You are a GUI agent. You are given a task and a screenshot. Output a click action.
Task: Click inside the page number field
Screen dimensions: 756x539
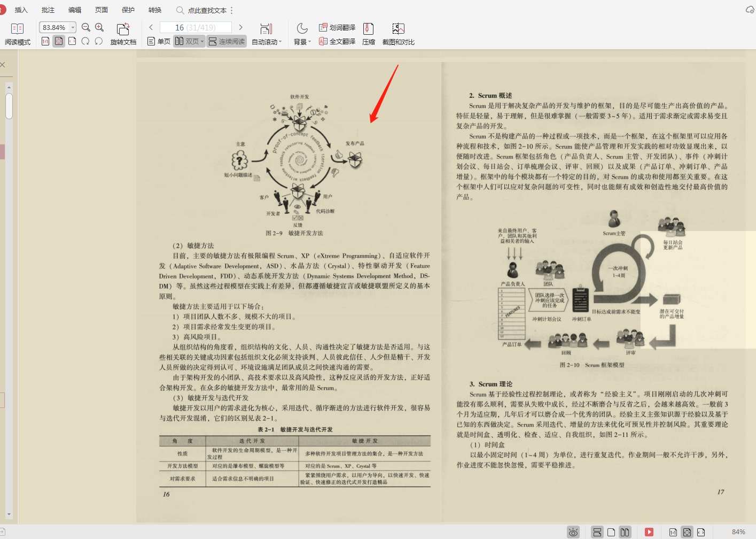[195, 27]
